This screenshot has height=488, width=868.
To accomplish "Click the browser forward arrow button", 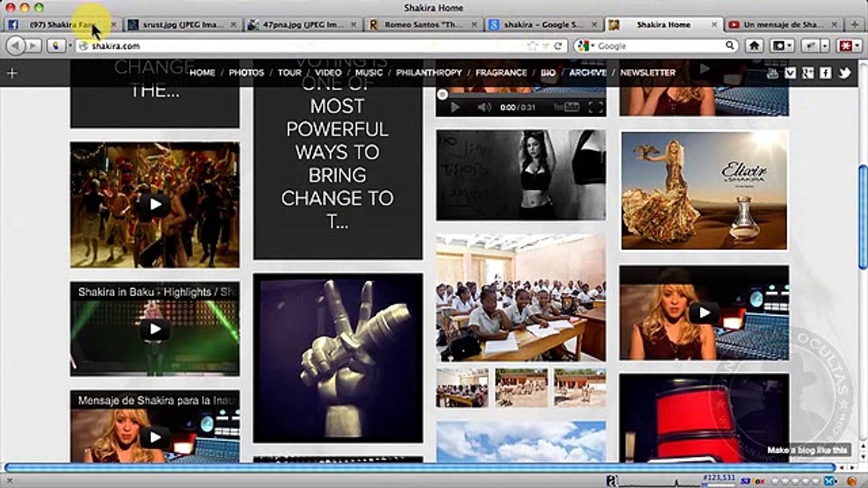I will (x=33, y=45).
